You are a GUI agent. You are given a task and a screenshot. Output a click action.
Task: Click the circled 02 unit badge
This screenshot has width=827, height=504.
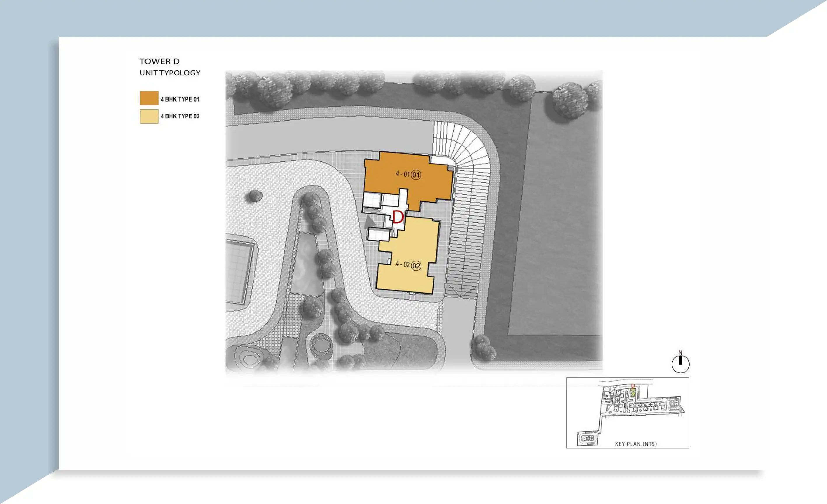(x=416, y=266)
